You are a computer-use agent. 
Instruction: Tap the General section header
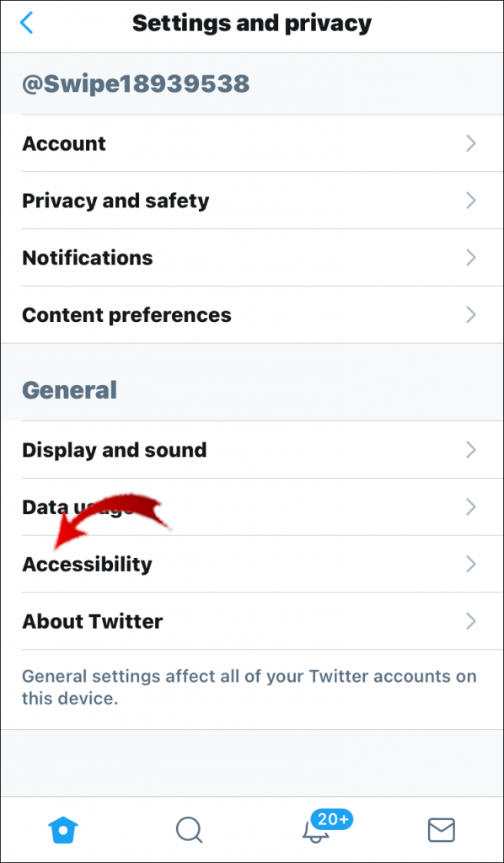point(70,389)
